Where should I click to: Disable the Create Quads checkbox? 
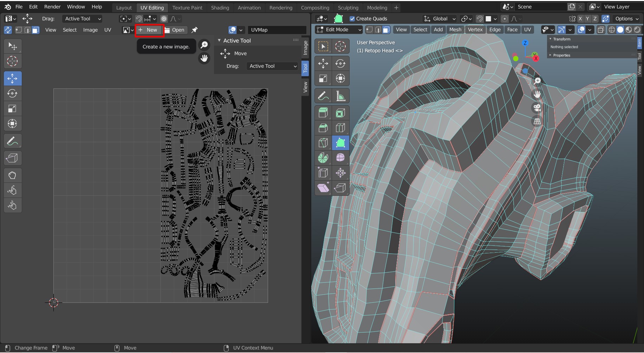(x=352, y=19)
